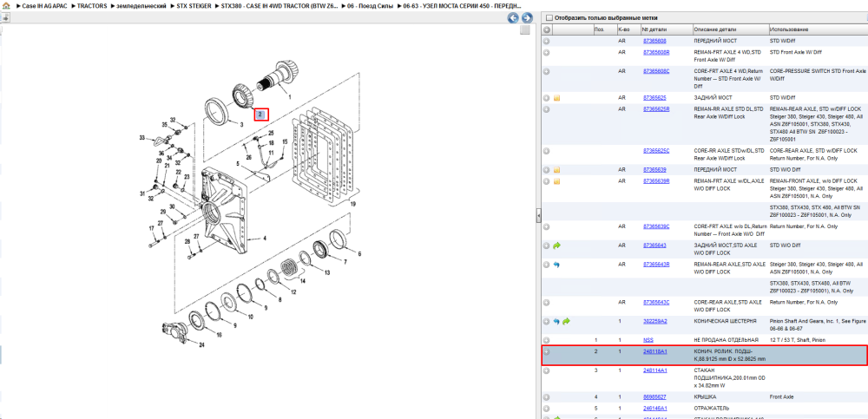Collapse the parts panel with the splitter arrow
Viewport: 868px width, 419px height.
coord(538,216)
